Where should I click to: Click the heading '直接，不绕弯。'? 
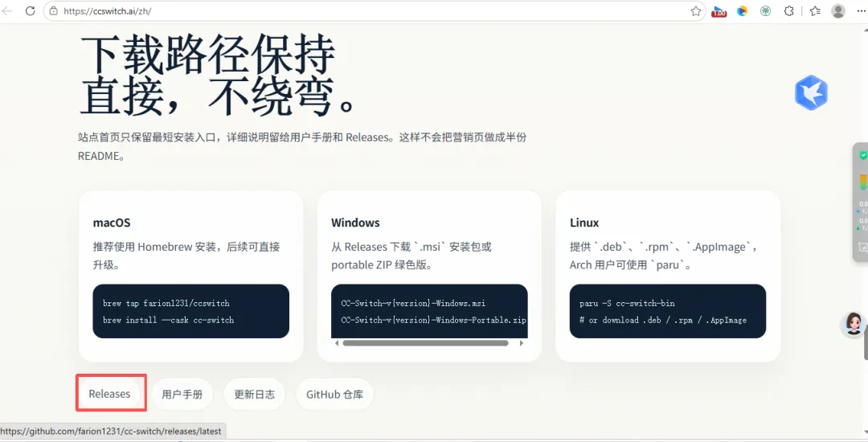coord(218,96)
